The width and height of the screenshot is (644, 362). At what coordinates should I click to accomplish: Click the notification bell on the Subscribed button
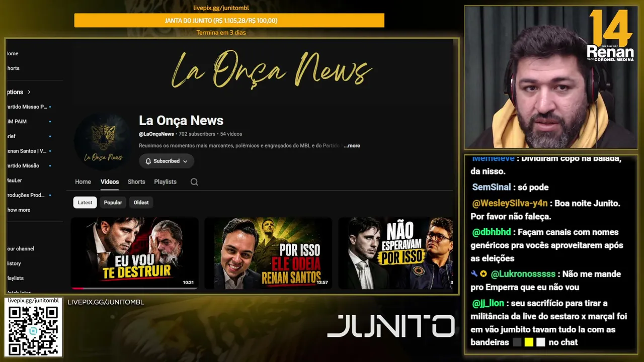pos(148,161)
